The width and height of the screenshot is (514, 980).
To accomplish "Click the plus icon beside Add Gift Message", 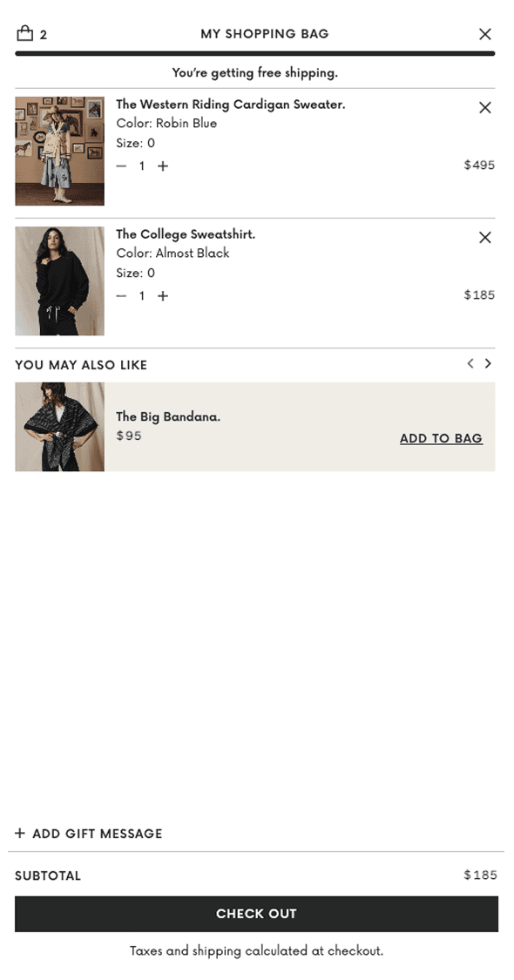I will pyautogui.click(x=18, y=834).
